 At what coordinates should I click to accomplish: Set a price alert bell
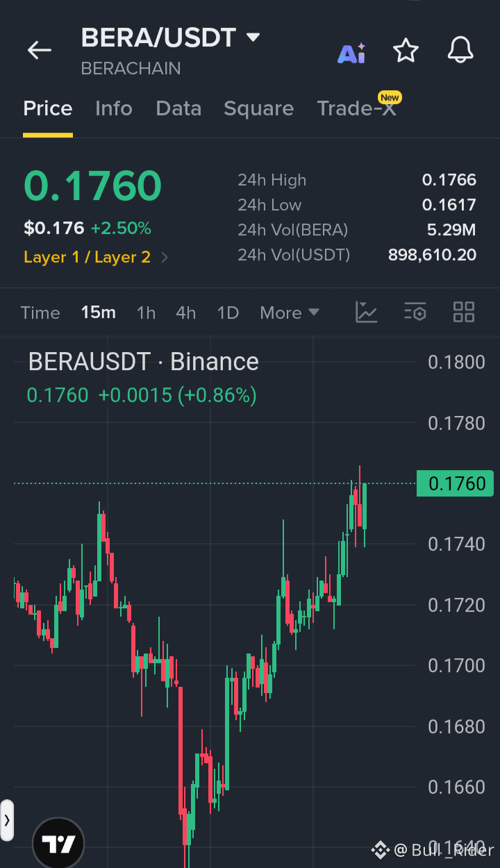pos(460,50)
